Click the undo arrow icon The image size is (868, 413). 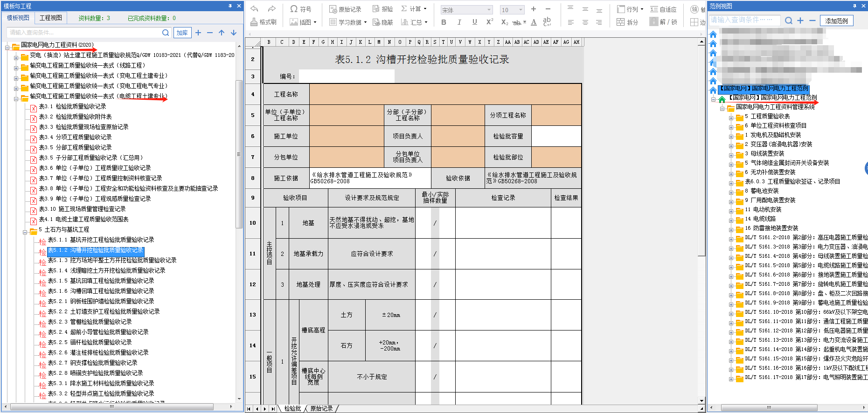(254, 9)
